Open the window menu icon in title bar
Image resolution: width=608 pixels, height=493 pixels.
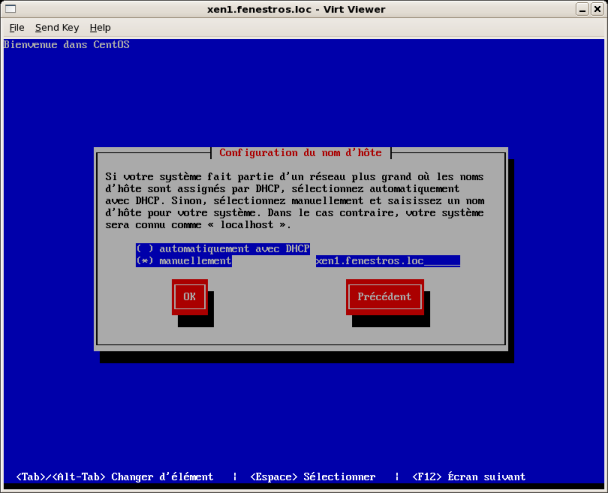pyautogui.click(x=10, y=9)
